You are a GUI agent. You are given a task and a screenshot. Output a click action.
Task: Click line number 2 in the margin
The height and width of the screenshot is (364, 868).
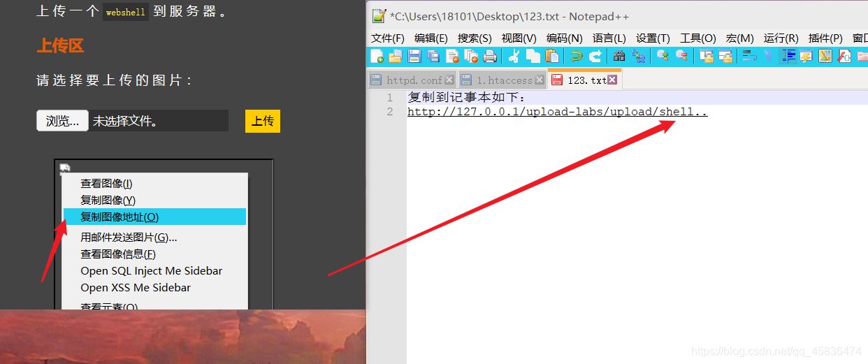tap(389, 112)
